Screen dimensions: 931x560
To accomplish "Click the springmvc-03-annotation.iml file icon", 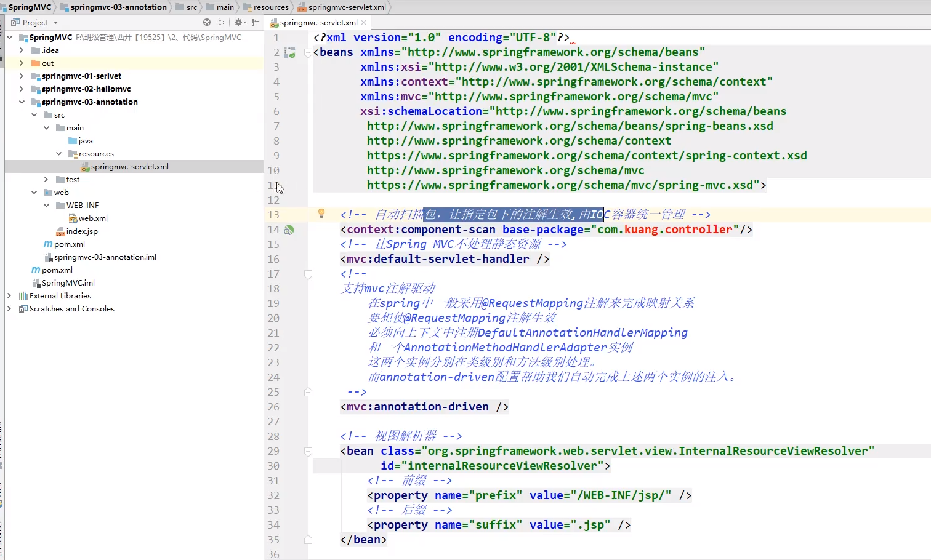I will (48, 257).
